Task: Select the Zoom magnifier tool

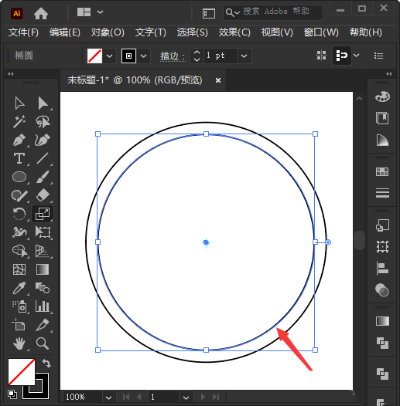Action: pos(42,343)
